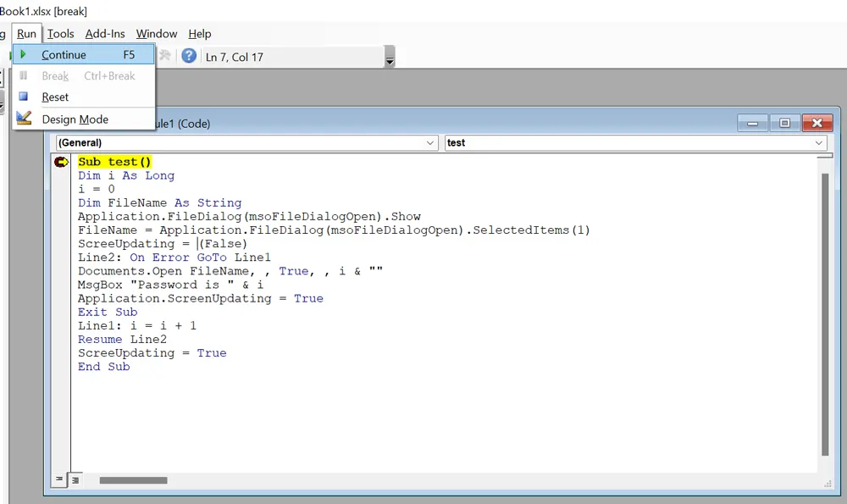Screen dimensions: 847x504
Task: Minimize the Module1 code window
Action: tap(752, 123)
